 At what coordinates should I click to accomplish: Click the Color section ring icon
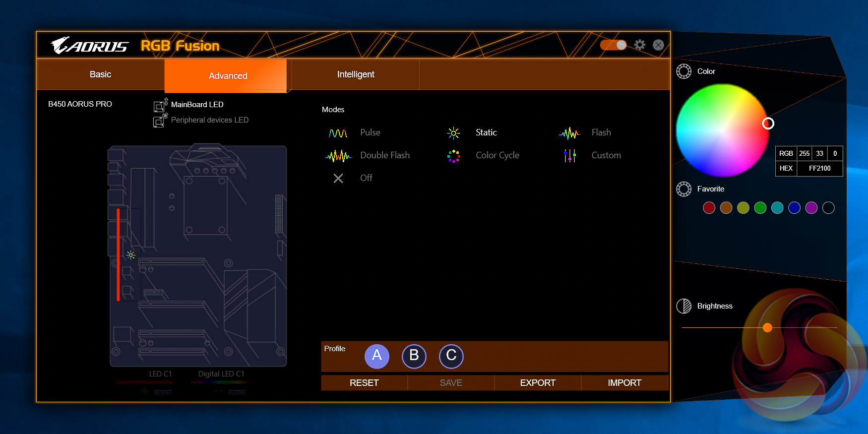pyautogui.click(x=684, y=71)
